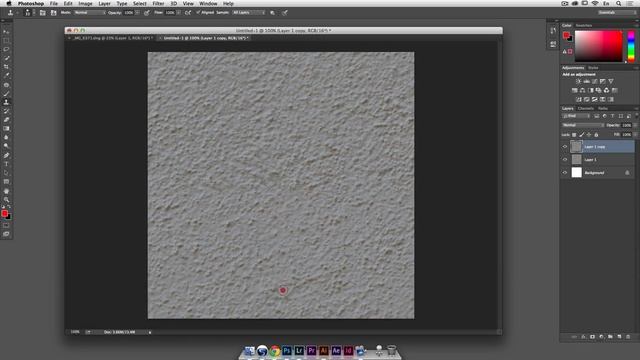Add a Brightness/Contrast adjustment
The image size is (640, 360).
coord(578,81)
